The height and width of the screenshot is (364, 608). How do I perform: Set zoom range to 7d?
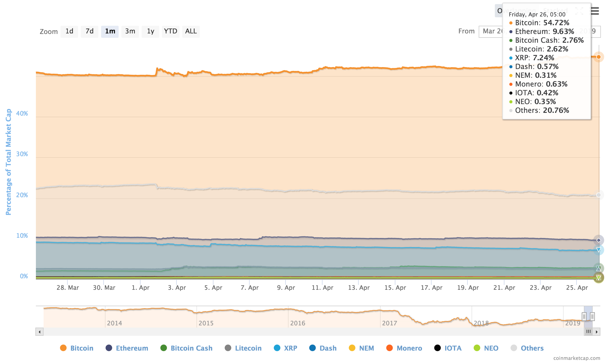[x=90, y=31]
